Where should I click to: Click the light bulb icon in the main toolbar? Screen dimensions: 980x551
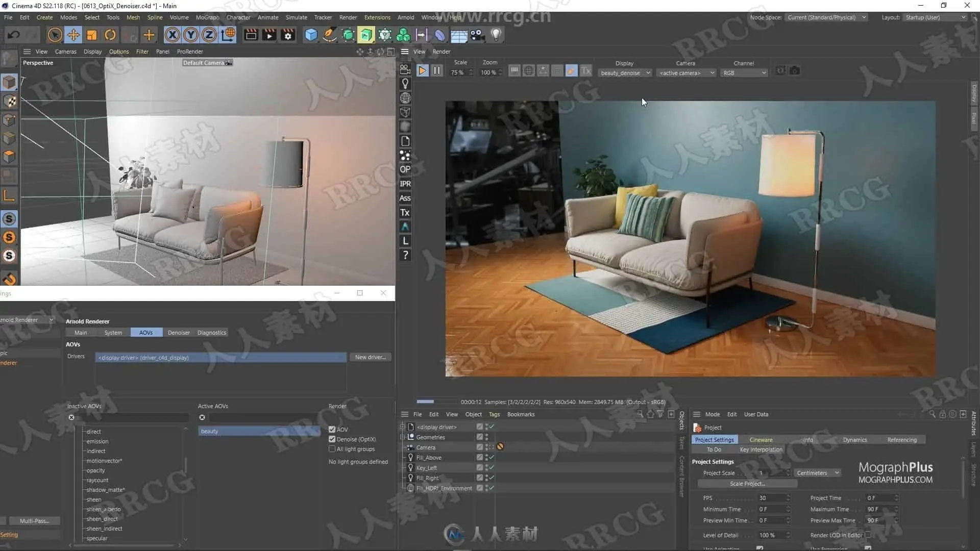coord(496,35)
